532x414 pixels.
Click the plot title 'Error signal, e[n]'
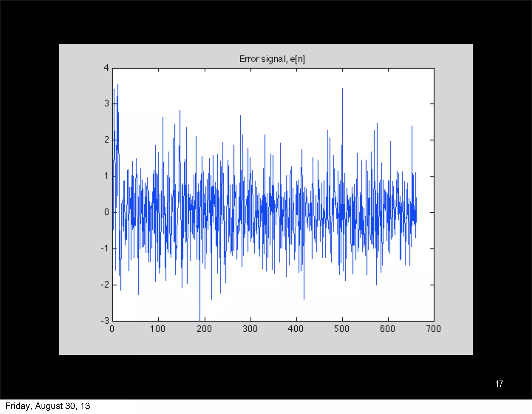pyautogui.click(x=272, y=59)
